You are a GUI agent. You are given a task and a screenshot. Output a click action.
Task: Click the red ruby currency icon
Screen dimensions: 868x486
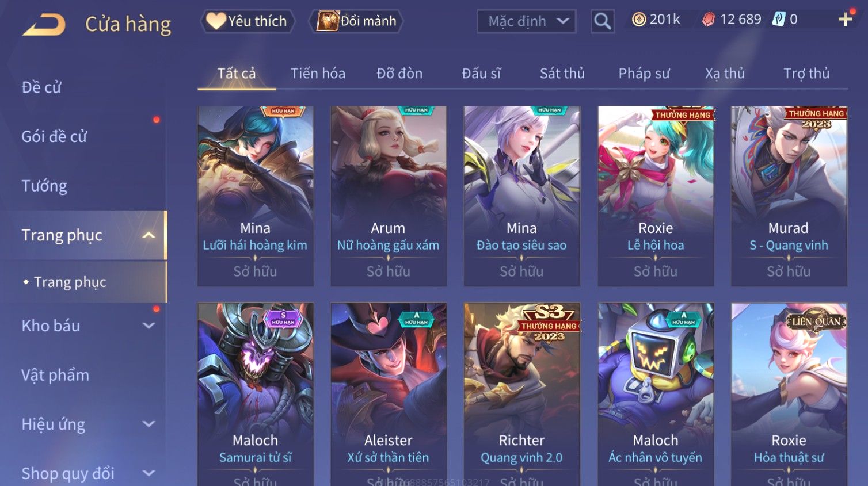[x=708, y=20]
